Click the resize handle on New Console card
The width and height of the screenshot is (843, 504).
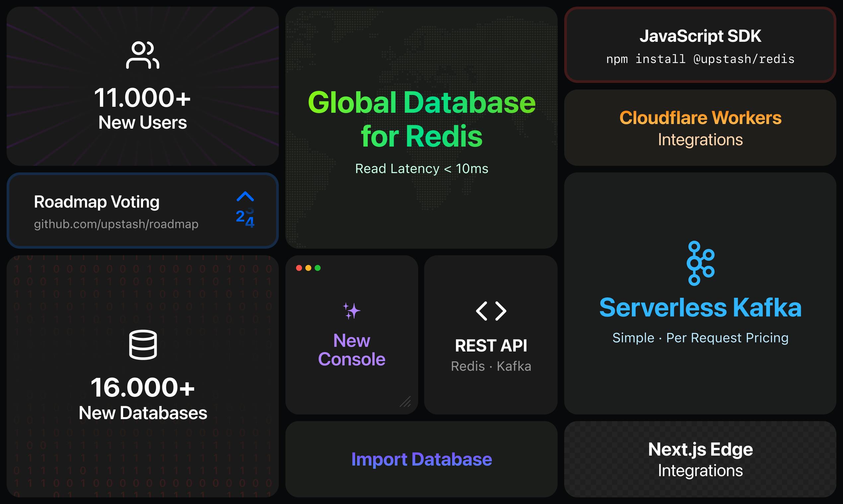[405, 402]
